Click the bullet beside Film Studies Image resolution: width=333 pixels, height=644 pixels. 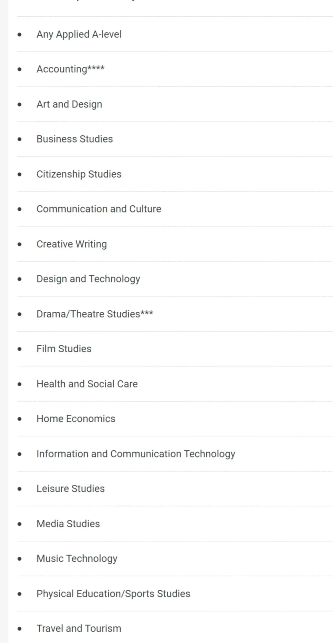click(20, 349)
